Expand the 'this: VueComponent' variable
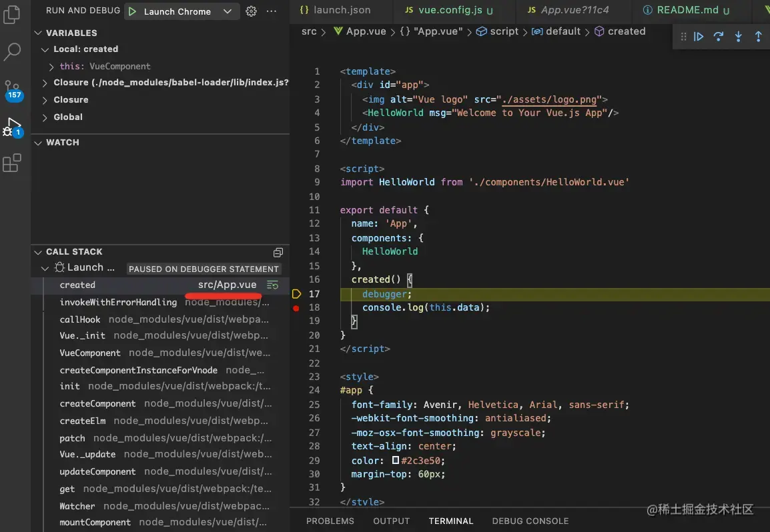 pyautogui.click(x=51, y=67)
